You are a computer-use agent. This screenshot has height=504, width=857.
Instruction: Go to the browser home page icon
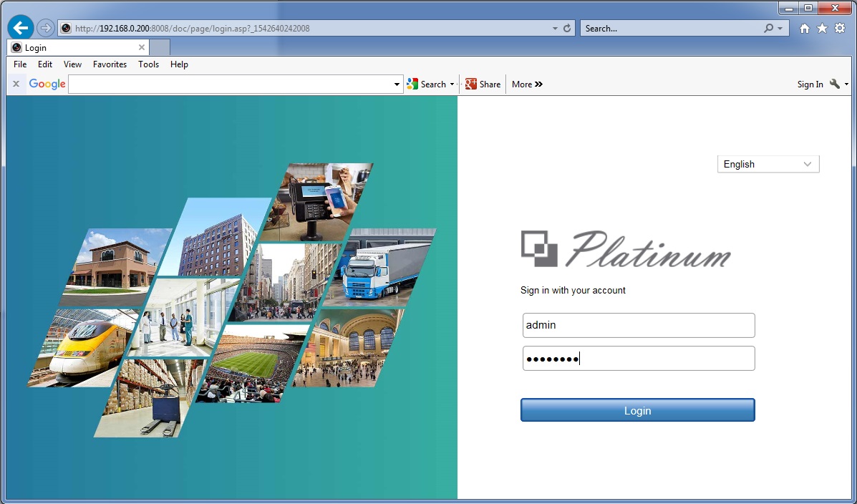pos(805,29)
